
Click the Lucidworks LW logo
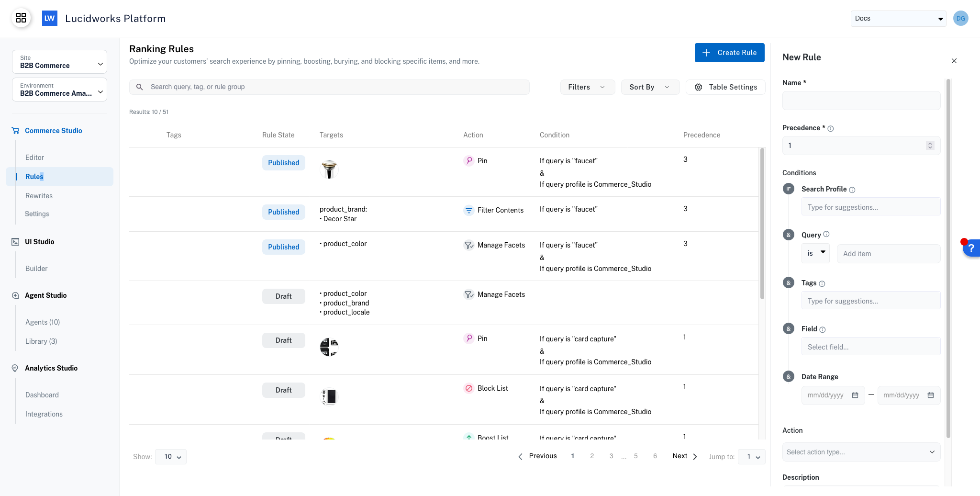pyautogui.click(x=50, y=18)
